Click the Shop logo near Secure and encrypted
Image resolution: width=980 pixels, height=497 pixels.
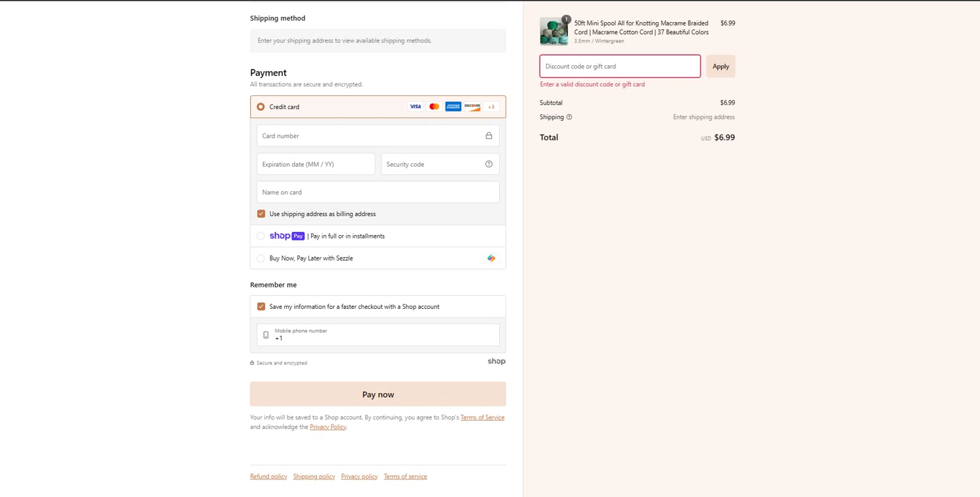497,361
